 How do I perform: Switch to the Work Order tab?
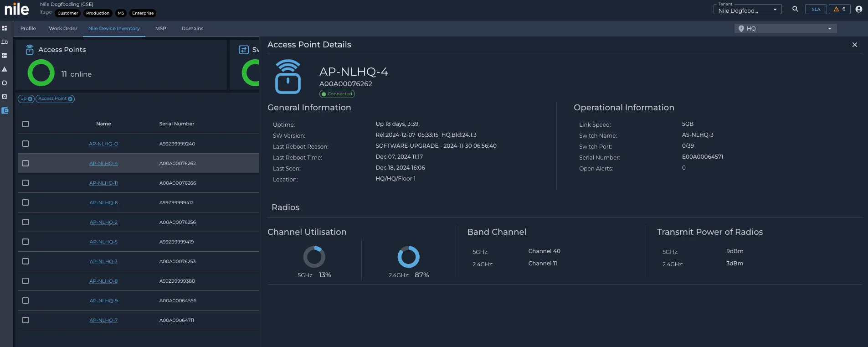(63, 28)
